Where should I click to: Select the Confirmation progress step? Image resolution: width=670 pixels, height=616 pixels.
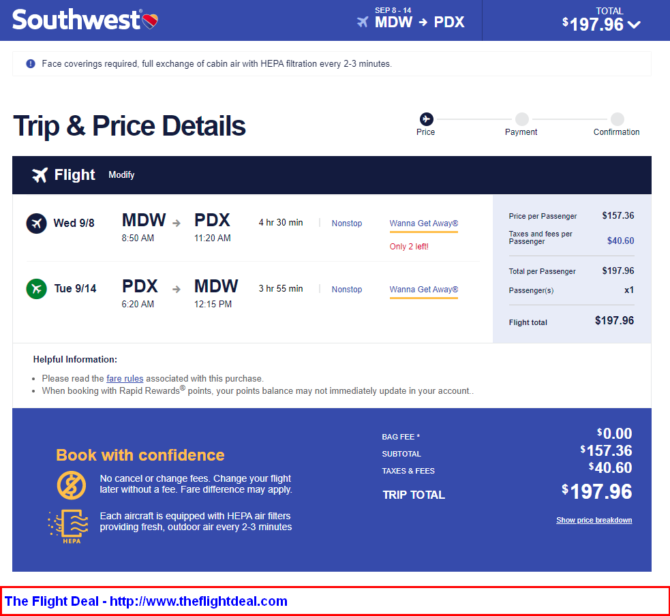617,124
